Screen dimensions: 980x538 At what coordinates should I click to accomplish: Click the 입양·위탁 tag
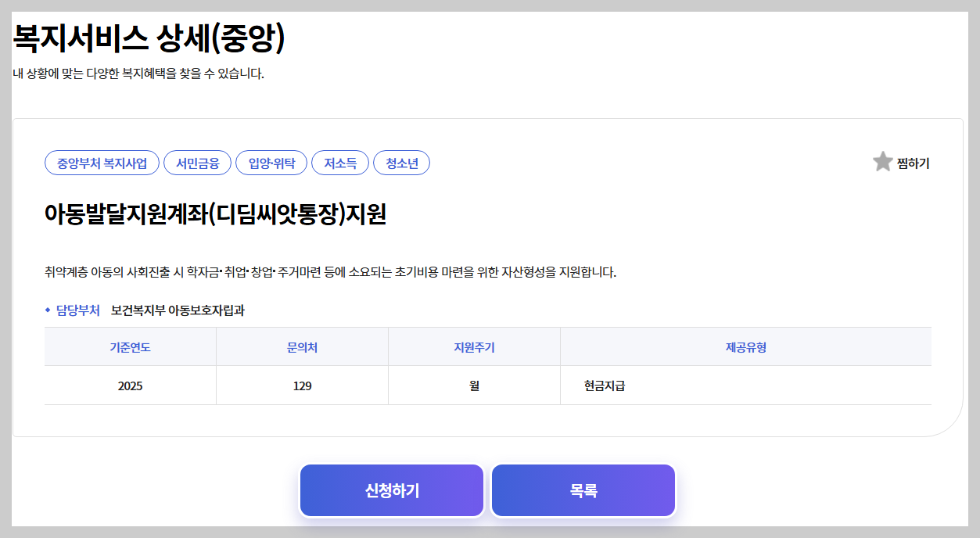click(270, 163)
